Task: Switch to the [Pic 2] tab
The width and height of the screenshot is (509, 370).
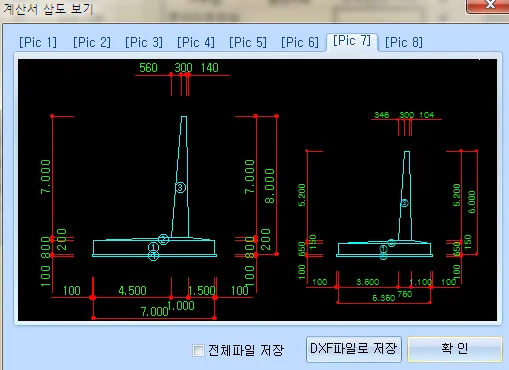Action: [92, 43]
